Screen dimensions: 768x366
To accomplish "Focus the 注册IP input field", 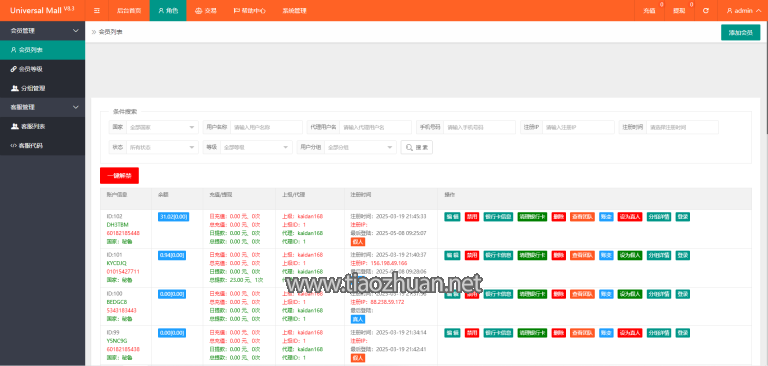I will pyautogui.click(x=578, y=127).
